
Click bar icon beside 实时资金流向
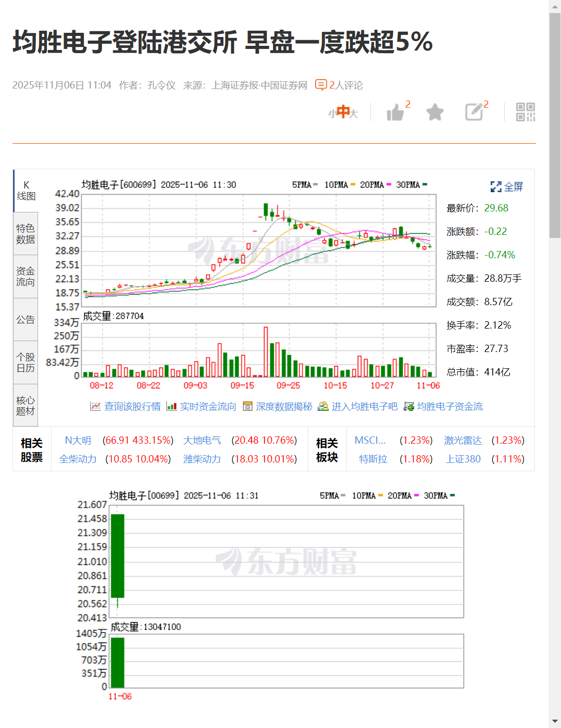(x=171, y=406)
